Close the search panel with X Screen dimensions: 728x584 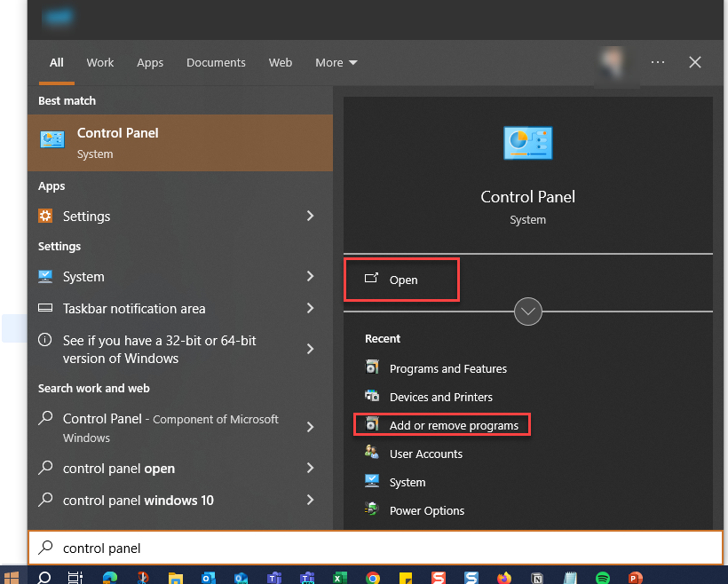(694, 62)
